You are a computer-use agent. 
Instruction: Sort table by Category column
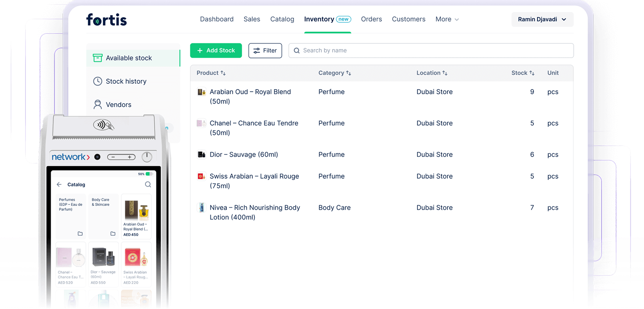pyautogui.click(x=335, y=73)
